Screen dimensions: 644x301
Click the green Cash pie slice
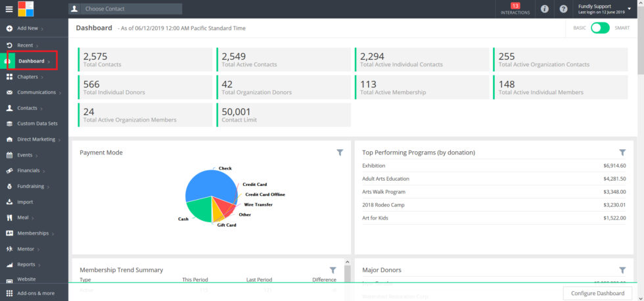[x=200, y=208]
